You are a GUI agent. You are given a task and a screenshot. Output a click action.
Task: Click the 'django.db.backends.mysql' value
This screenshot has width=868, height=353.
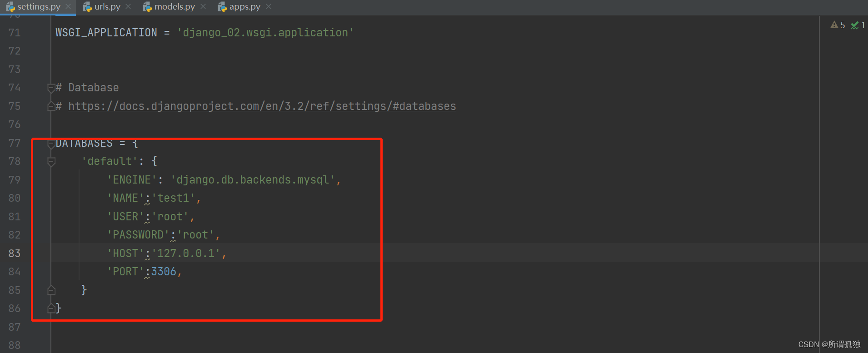253,180
